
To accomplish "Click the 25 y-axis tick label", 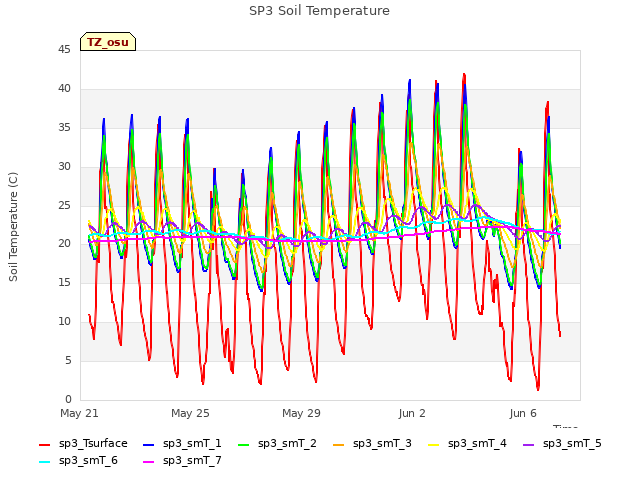I will 64,205.
